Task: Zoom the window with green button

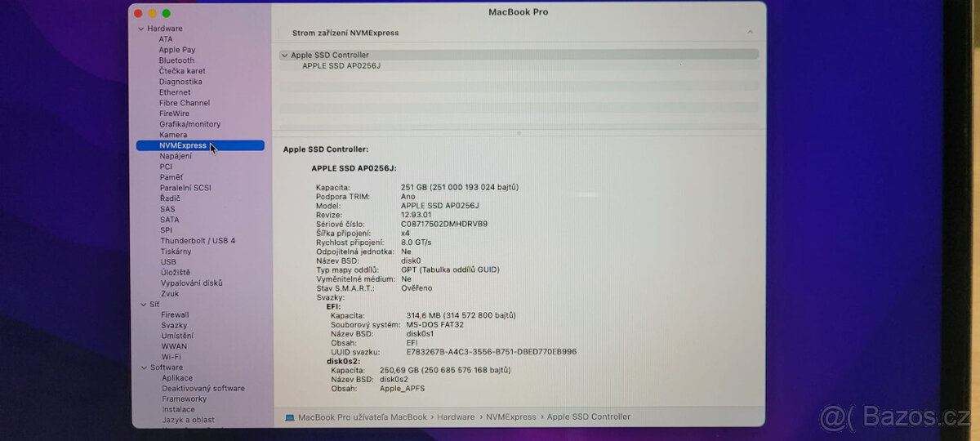Action: click(x=167, y=13)
